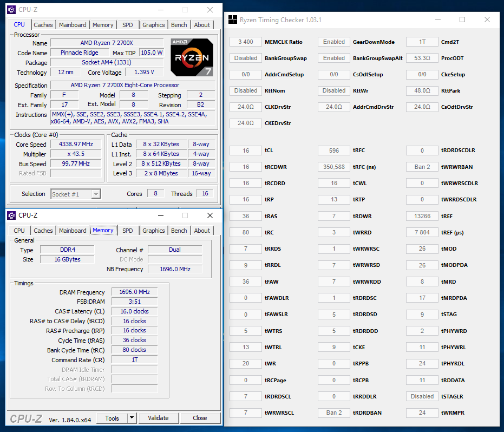Click the Threads count field
This screenshot has height=432, width=504.
point(205,193)
